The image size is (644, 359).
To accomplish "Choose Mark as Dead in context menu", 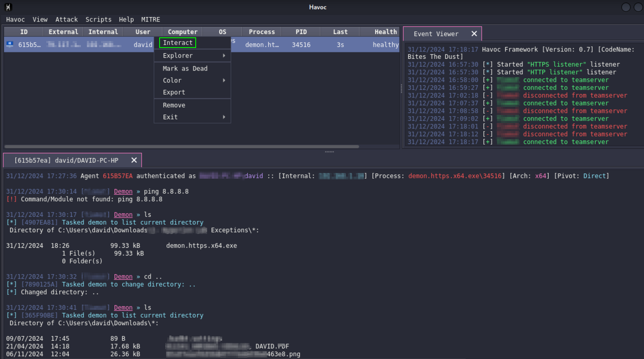I will pyautogui.click(x=192, y=69).
